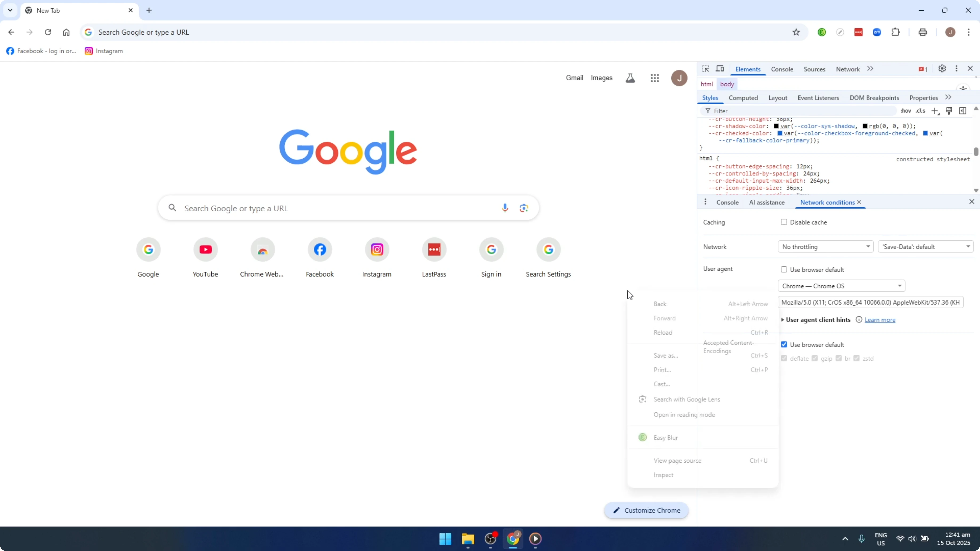Open DevTools settings gear

point(942,69)
